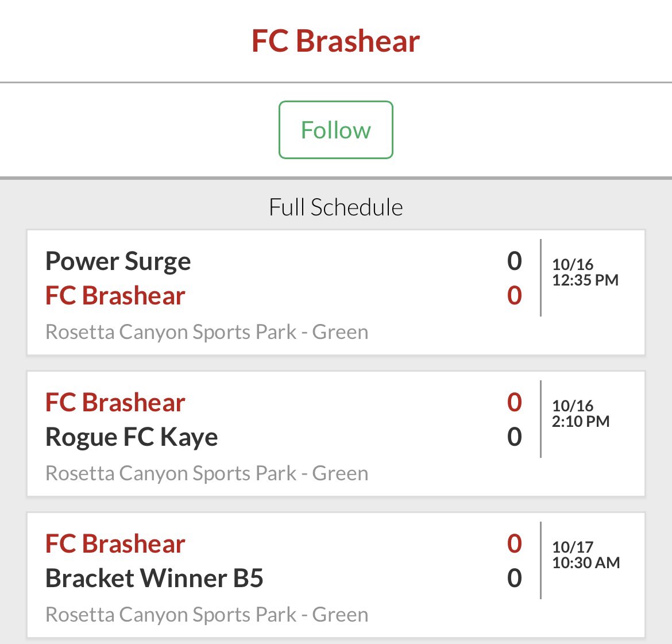Open second match Rosetta Canyon venue text
Screen dimensions: 672x644
(207, 473)
